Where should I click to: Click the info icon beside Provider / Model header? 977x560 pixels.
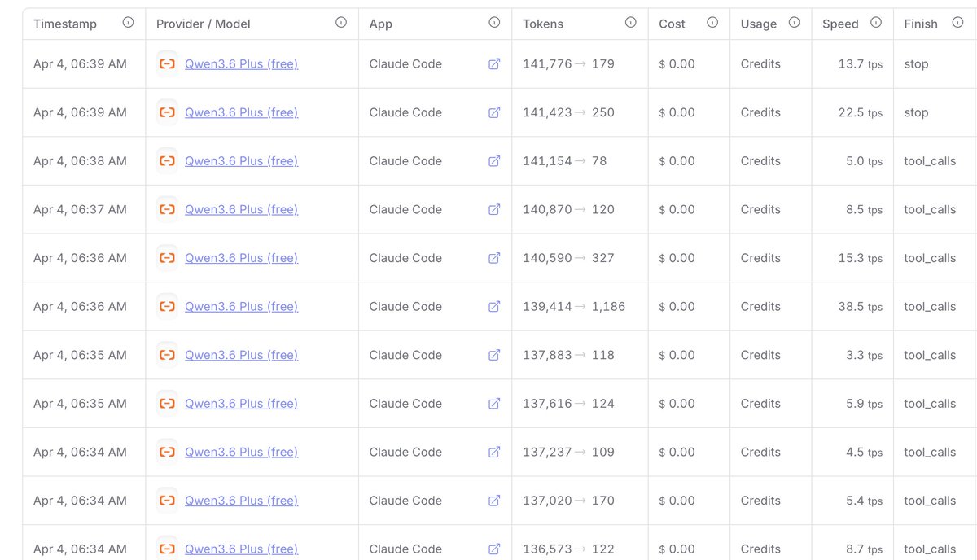pos(341,23)
